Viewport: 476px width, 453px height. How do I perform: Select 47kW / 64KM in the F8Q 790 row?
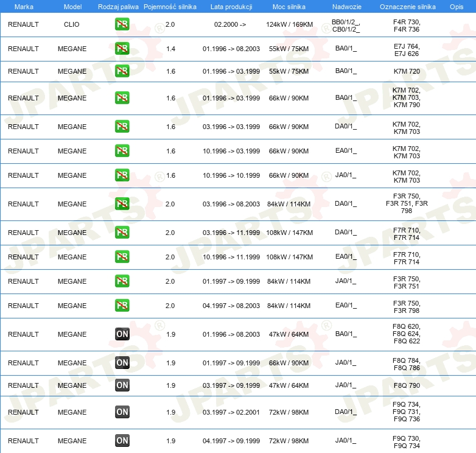click(289, 385)
